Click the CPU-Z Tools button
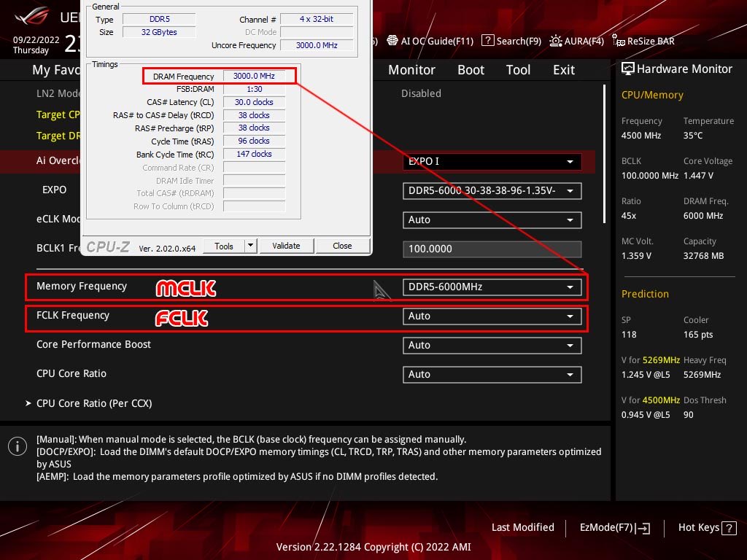The width and height of the screenshot is (747, 560). click(x=224, y=246)
